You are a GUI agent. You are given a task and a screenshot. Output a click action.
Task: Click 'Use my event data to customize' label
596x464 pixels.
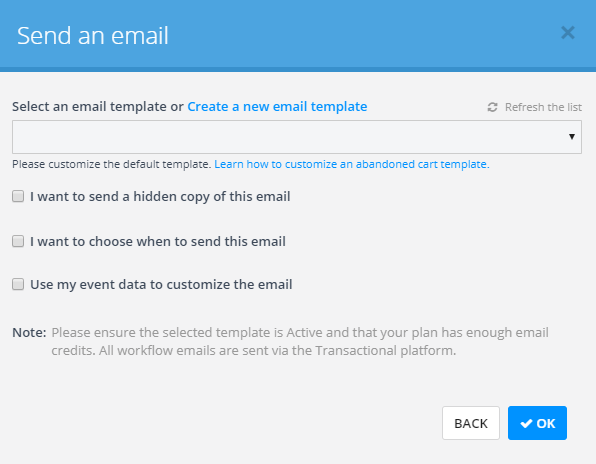coord(161,284)
